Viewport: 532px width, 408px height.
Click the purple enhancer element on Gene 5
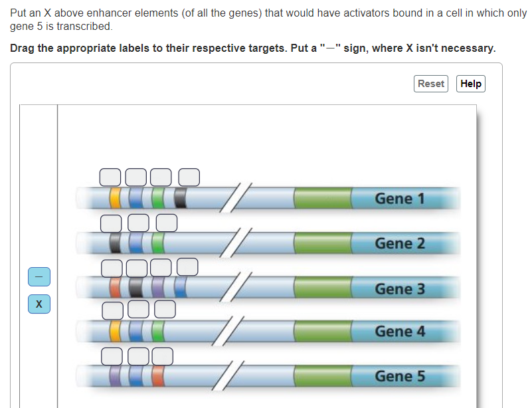pos(114,375)
